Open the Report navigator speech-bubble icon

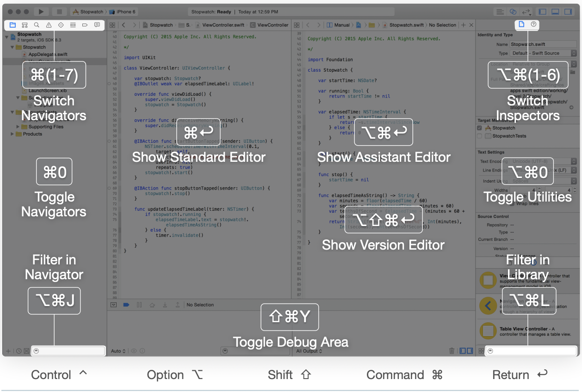coord(97,25)
